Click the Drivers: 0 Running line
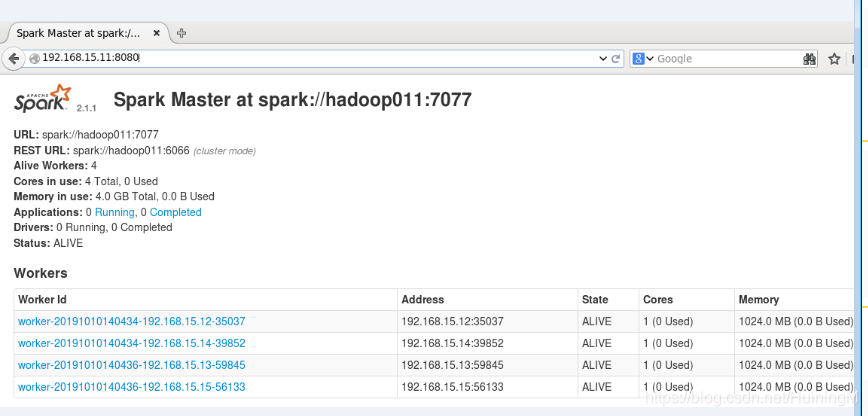868x416 pixels. [93, 228]
